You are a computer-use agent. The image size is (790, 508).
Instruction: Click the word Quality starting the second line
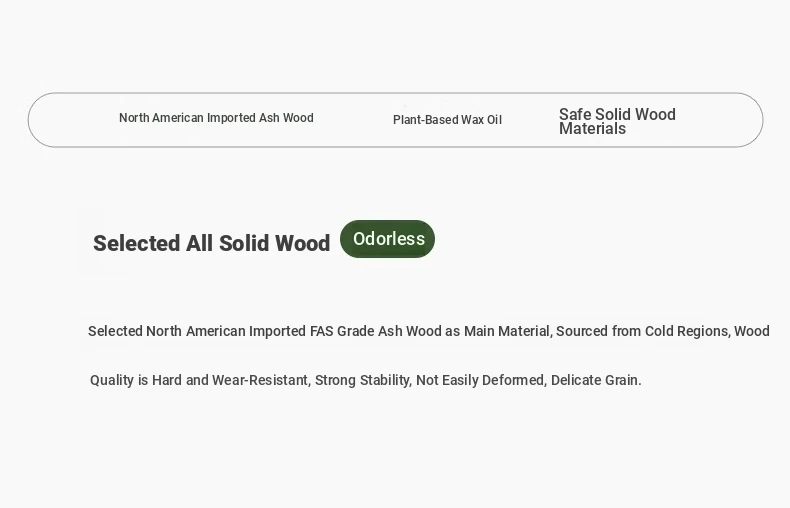[x=112, y=380]
